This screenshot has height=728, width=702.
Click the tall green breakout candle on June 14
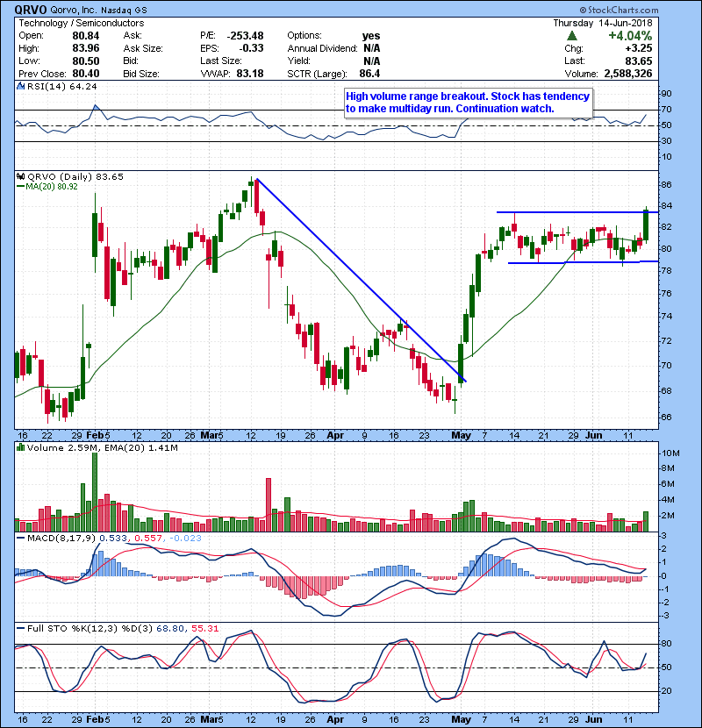[x=646, y=225]
